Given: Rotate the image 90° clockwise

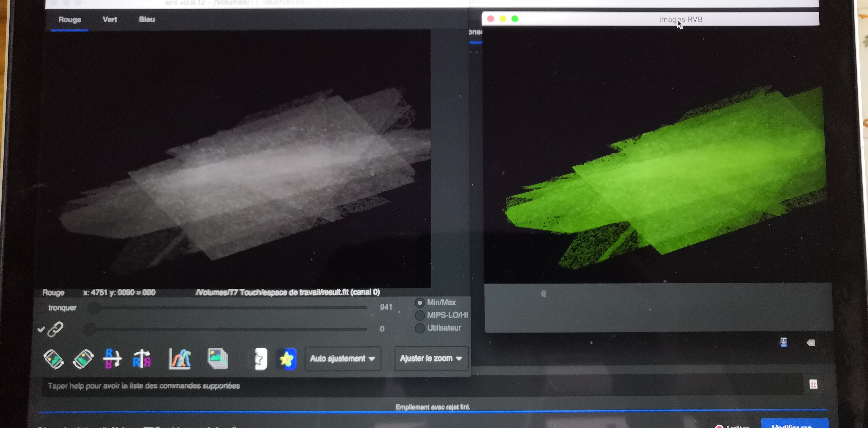Looking at the screenshot, I should [83, 359].
